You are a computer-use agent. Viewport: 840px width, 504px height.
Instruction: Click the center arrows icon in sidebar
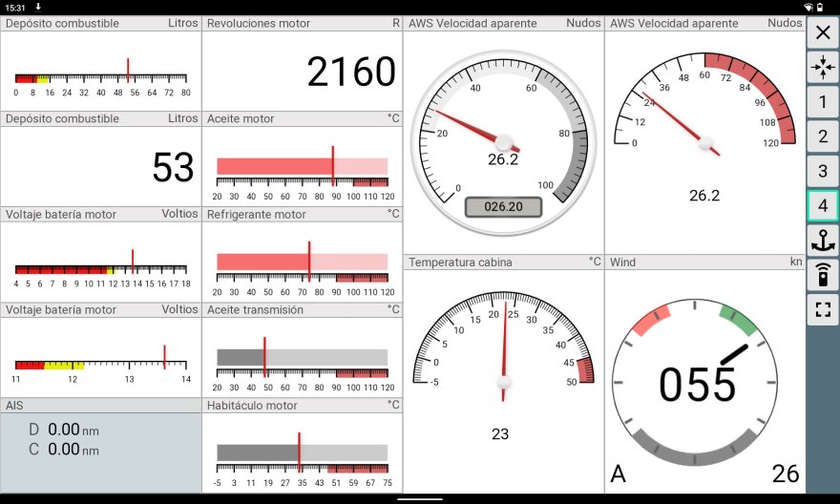tap(822, 67)
